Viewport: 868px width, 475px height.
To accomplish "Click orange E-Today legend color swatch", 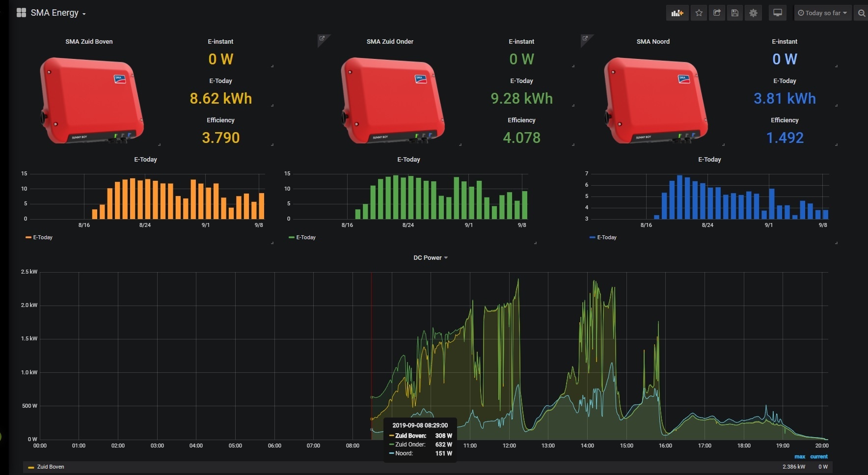I will [x=28, y=237].
